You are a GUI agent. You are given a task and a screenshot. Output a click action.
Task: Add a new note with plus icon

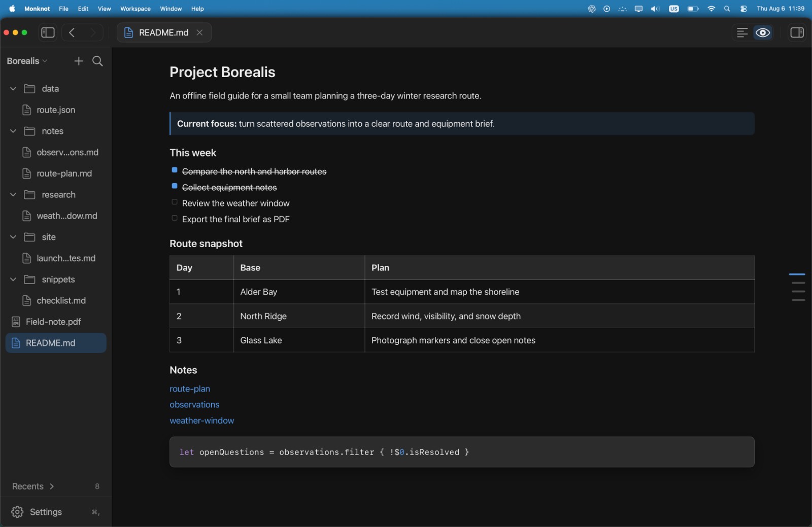78,61
